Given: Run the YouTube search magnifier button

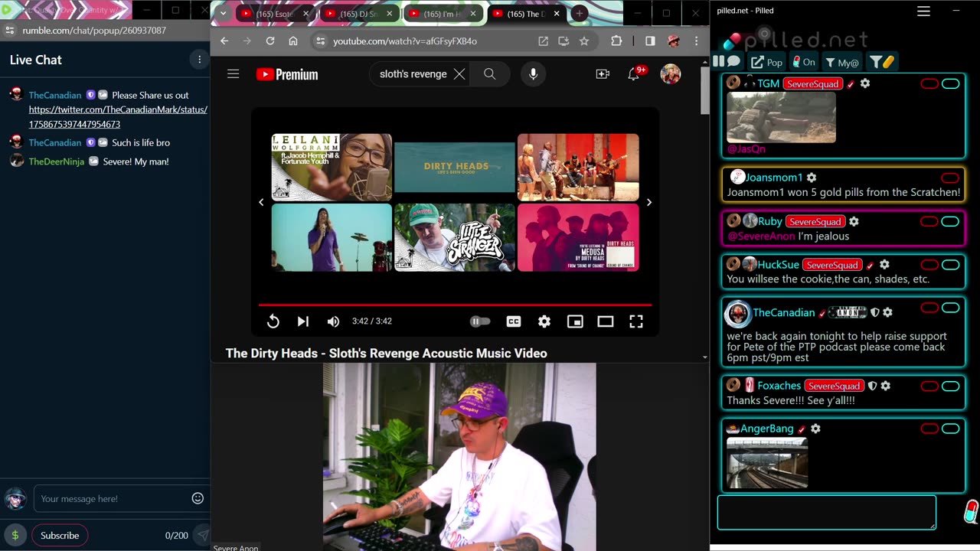Looking at the screenshot, I should click(x=490, y=74).
